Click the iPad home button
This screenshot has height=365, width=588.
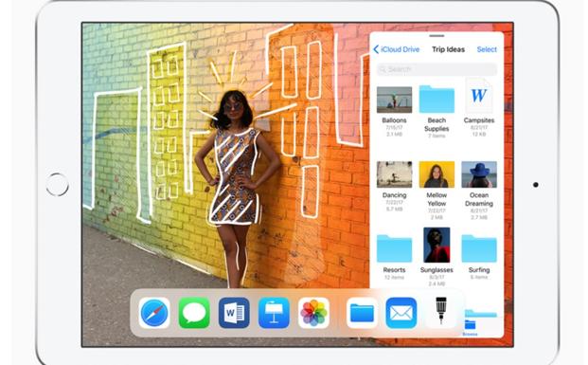tap(58, 184)
